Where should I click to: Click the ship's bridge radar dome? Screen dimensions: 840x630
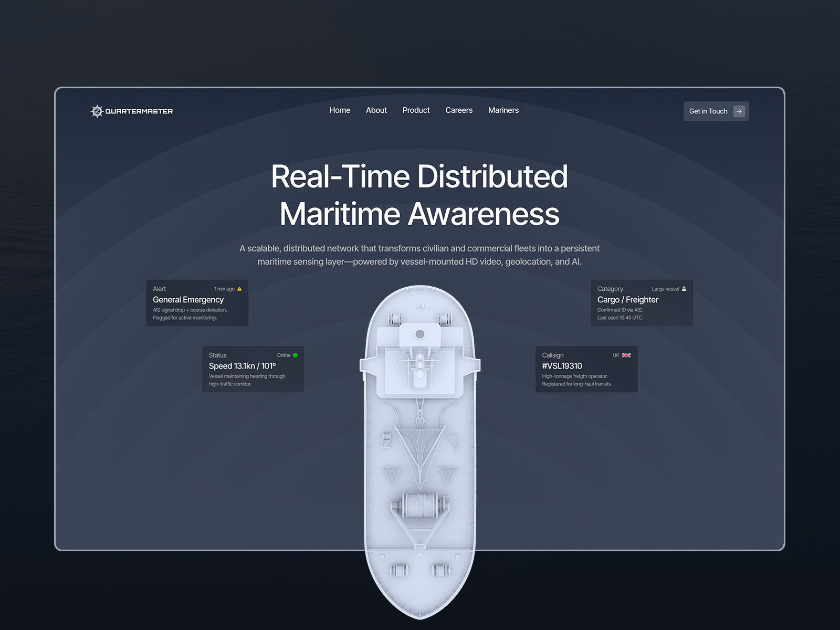click(x=420, y=334)
